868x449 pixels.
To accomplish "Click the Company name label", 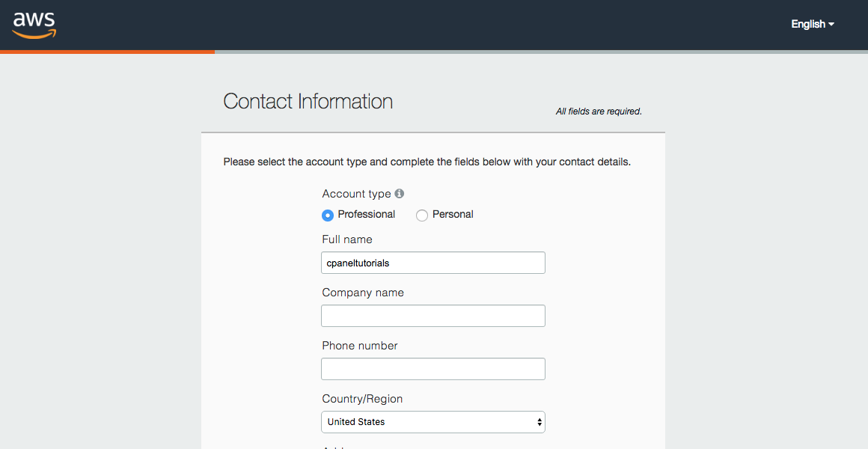I will point(363,293).
